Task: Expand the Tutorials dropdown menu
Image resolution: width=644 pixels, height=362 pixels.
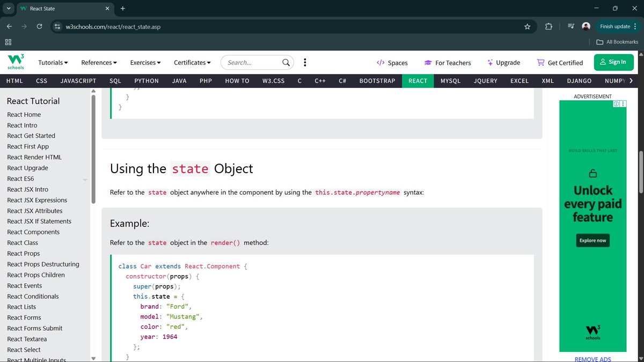Action: (53, 63)
